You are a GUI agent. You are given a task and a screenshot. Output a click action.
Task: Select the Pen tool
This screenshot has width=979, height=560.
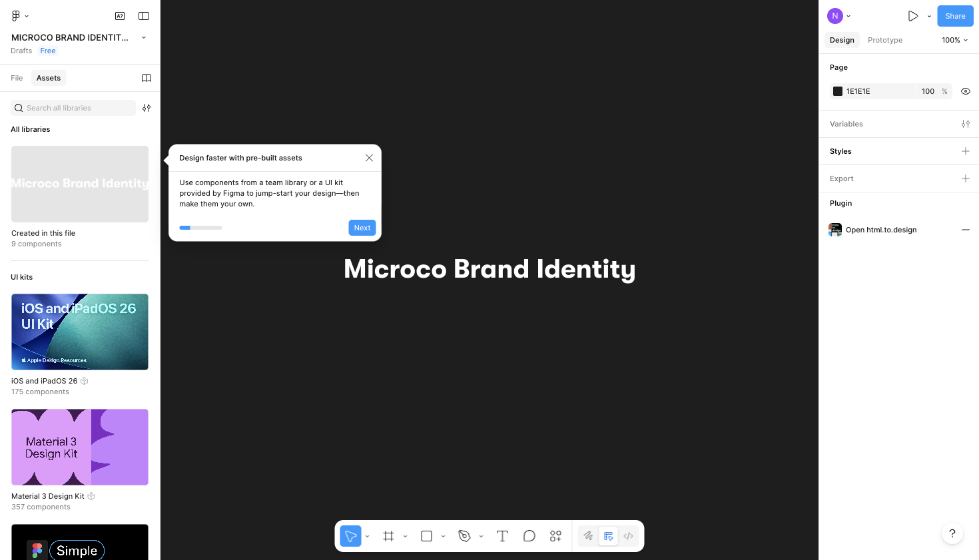464,536
